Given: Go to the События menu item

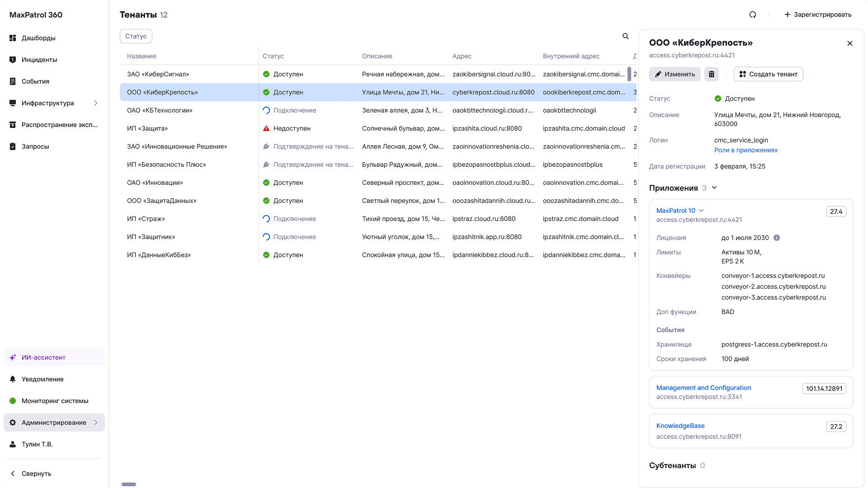Looking at the screenshot, I should coord(35,81).
